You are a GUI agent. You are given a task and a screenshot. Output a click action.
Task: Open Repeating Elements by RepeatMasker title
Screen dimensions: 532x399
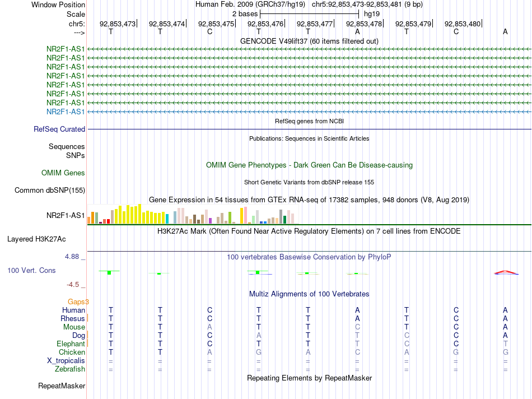[x=309, y=378]
